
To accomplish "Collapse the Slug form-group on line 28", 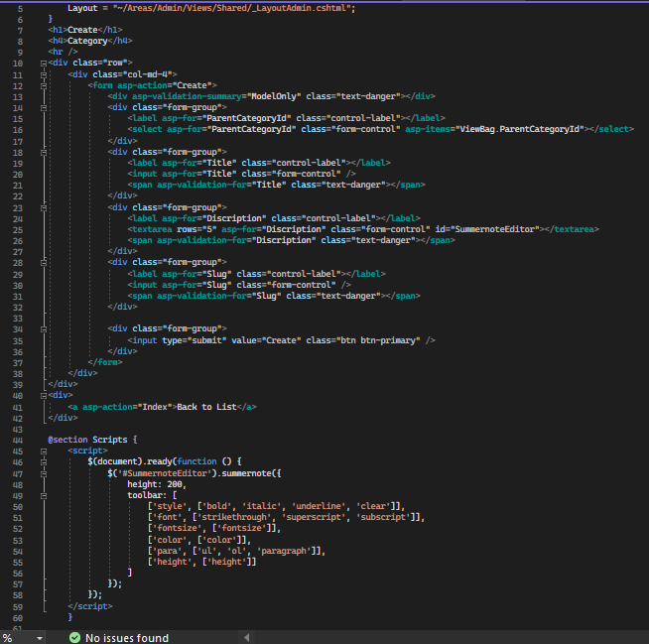I will (42, 262).
